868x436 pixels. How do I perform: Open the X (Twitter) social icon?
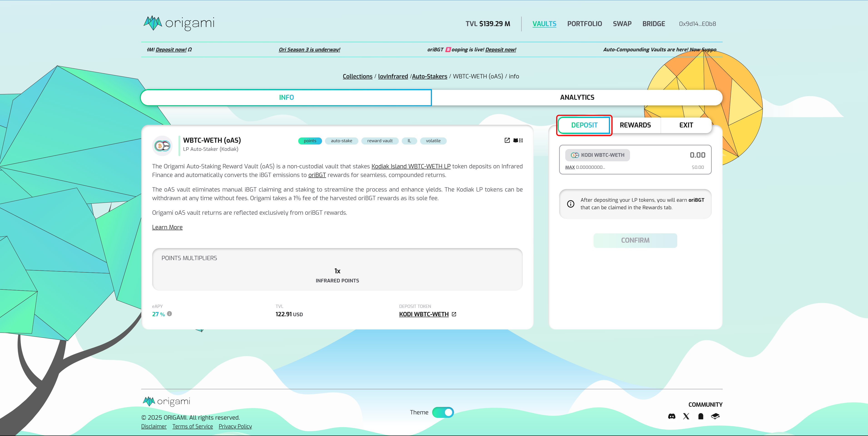pos(686,416)
